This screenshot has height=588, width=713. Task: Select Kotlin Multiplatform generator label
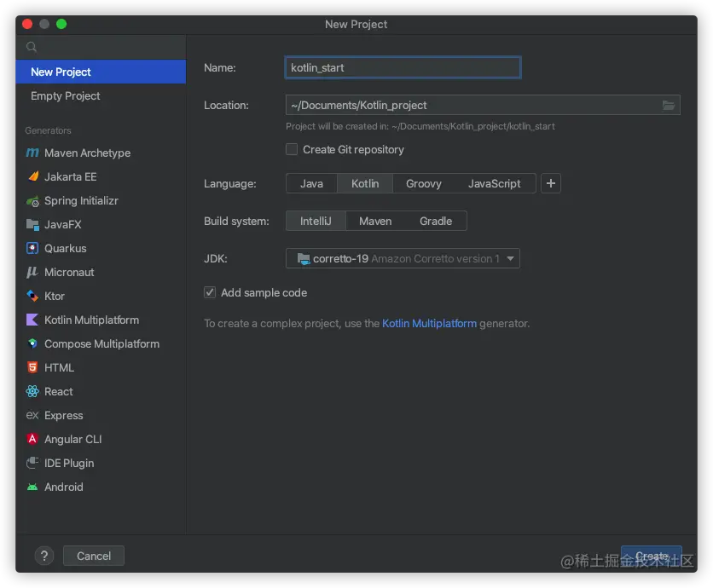[91, 320]
